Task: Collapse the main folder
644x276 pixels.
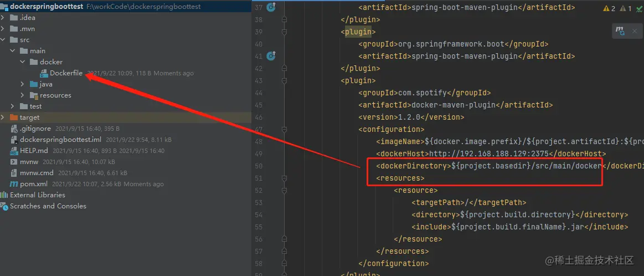Action: pyautogui.click(x=13, y=51)
